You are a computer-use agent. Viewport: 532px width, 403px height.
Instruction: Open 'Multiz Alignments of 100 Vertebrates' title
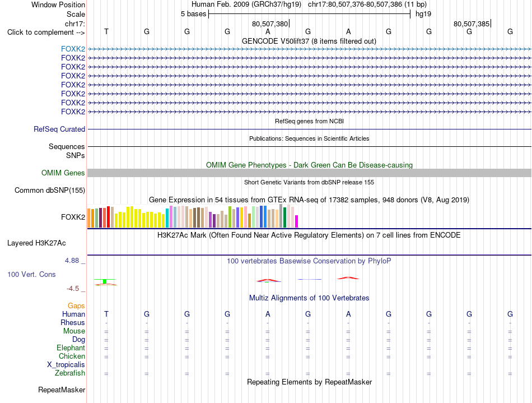click(x=309, y=298)
